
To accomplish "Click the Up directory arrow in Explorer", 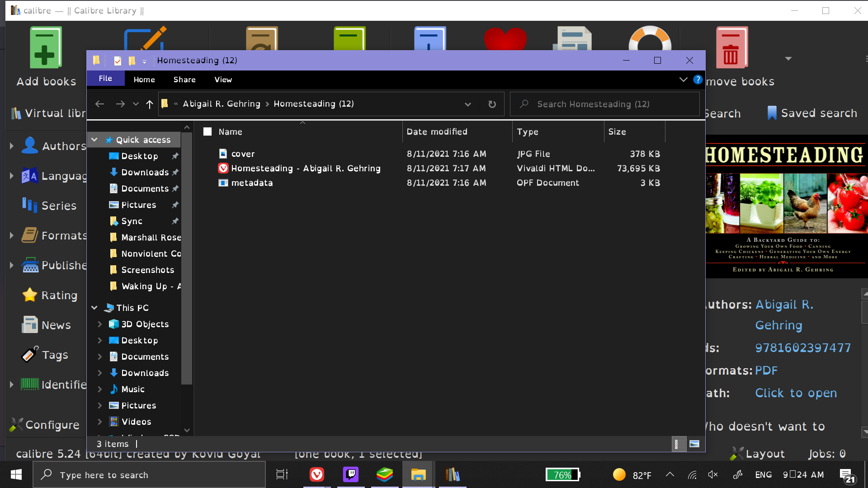I will (x=150, y=104).
